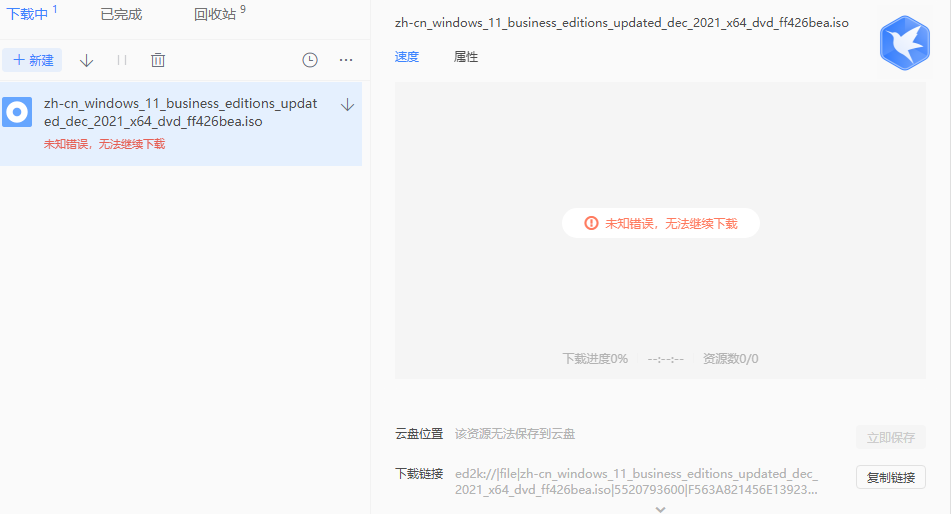The height and width of the screenshot is (514, 951).
Task: Open the 回收站 tab
Action: 215,14
